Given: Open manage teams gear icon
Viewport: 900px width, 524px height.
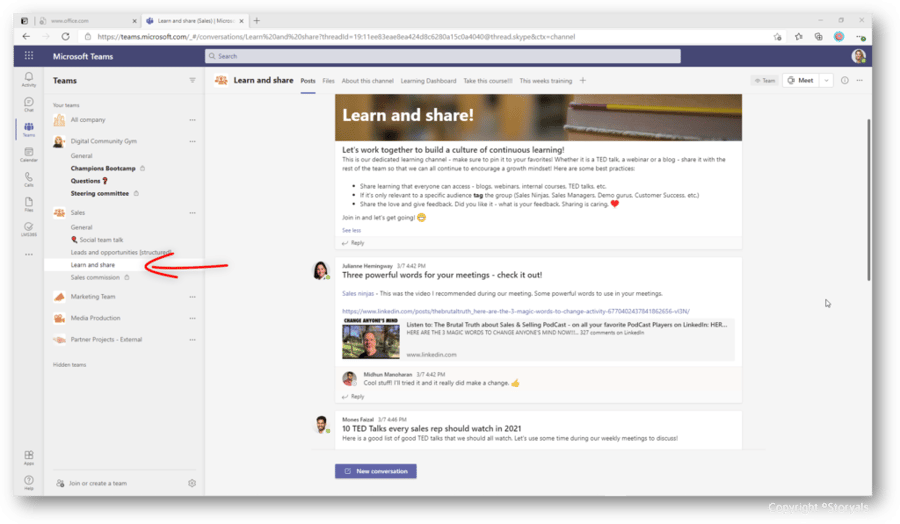Looking at the screenshot, I should click(x=192, y=483).
